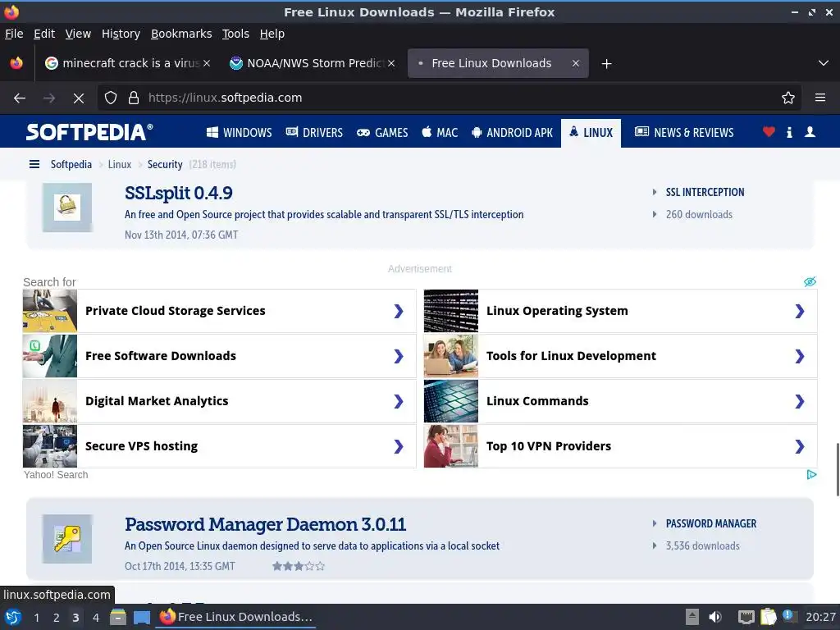
Task: Click the PASSWORD MANAGER category link
Action: 711,524
